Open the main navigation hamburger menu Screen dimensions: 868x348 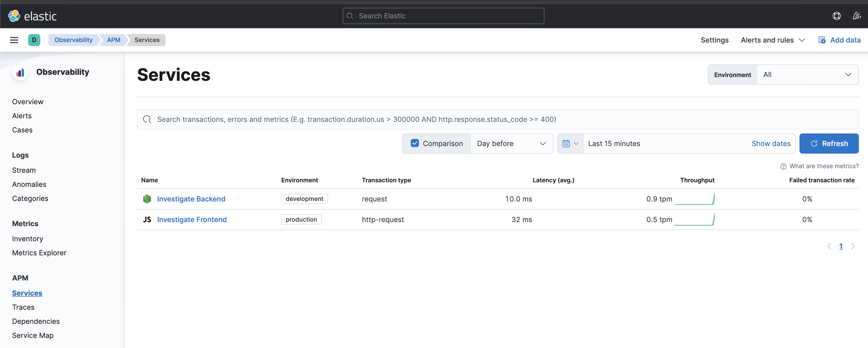(14, 40)
